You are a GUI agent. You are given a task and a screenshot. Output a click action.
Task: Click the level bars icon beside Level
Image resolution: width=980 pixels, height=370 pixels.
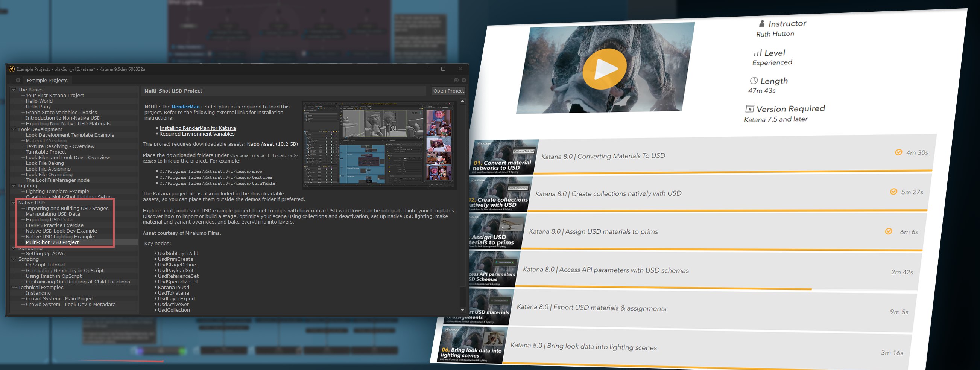pos(758,53)
